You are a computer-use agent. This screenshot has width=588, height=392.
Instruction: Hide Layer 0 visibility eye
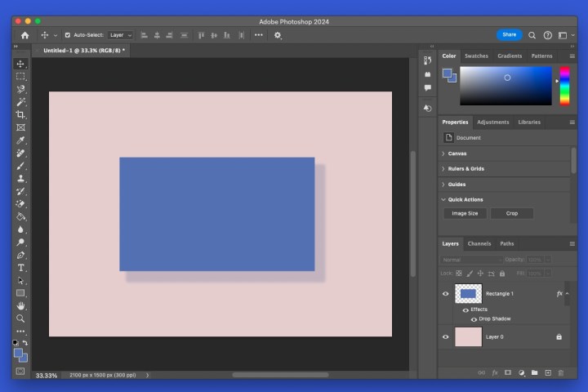point(446,336)
